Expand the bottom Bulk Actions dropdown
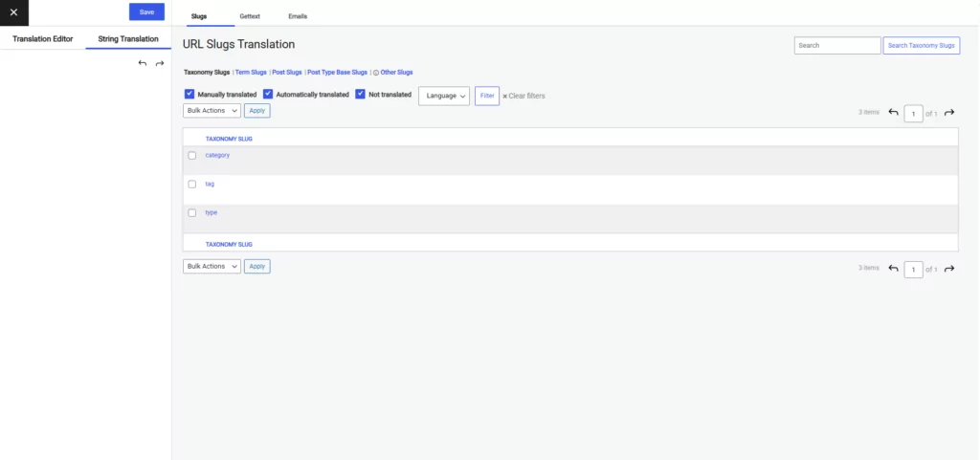Viewport: 980px width, 460px height. pyautogui.click(x=212, y=267)
